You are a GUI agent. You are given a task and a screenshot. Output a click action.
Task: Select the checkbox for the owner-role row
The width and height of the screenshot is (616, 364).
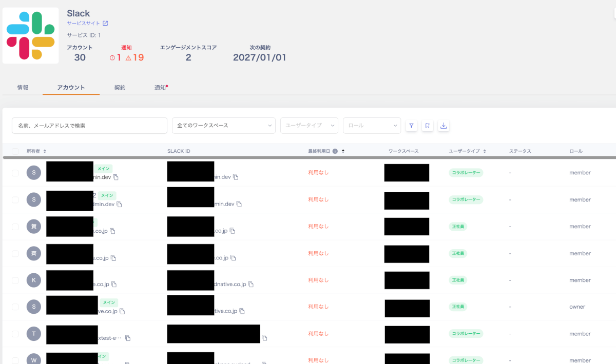[15, 307]
